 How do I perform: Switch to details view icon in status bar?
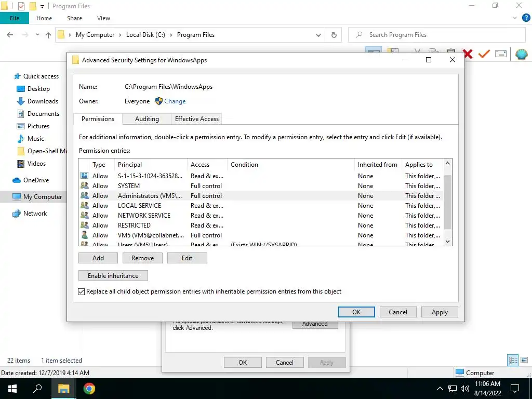(x=513, y=360)
